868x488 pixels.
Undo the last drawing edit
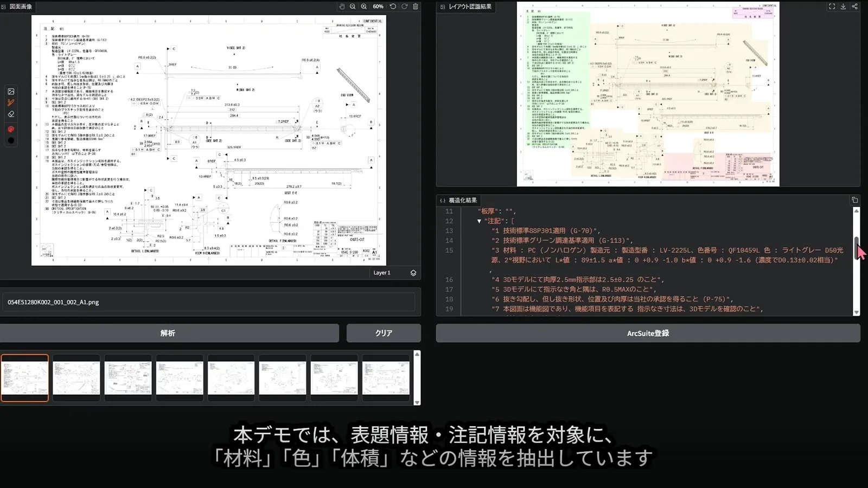[x=393, y=7]
